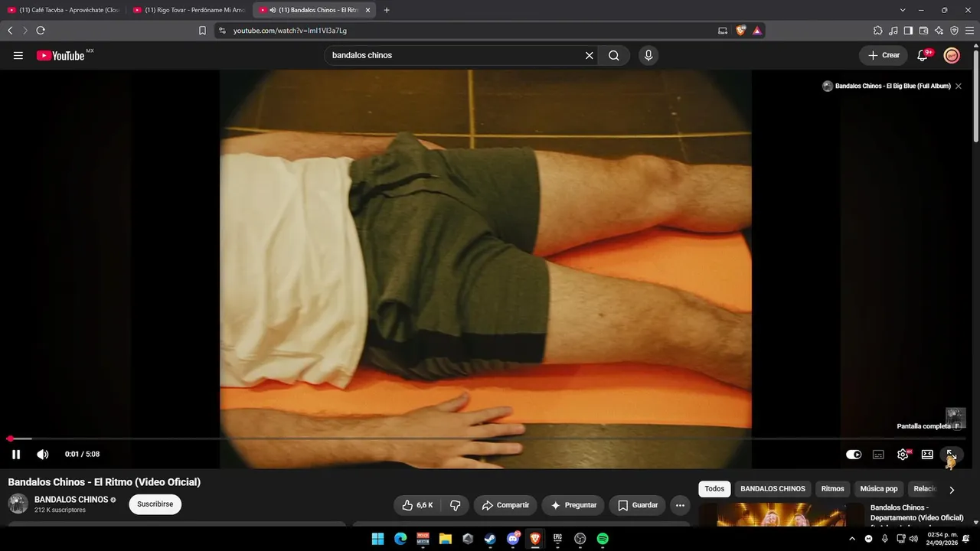
Task: Start voice search with microphone icon
Action: point(648,55)
